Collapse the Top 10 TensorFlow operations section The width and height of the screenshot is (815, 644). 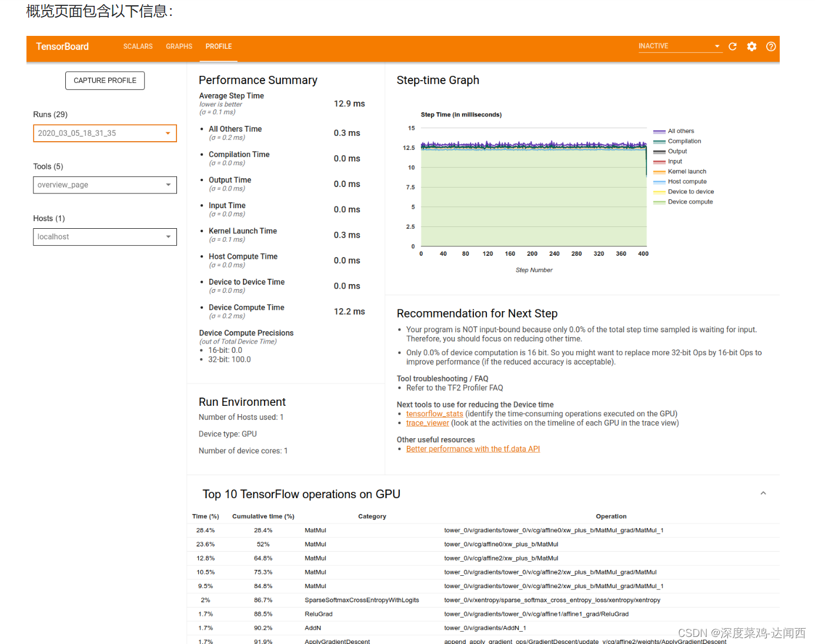tap(763, 493)
